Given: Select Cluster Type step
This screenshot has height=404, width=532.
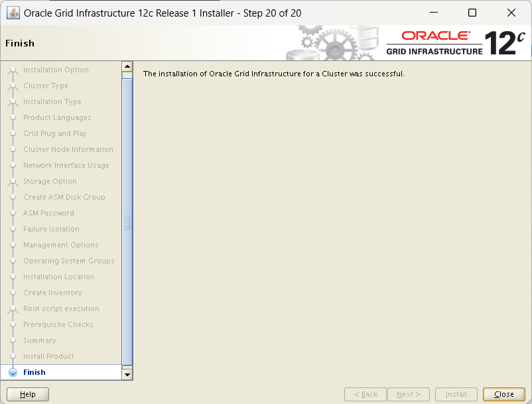Looking at the screenshot, I should (x=46, y=86).
